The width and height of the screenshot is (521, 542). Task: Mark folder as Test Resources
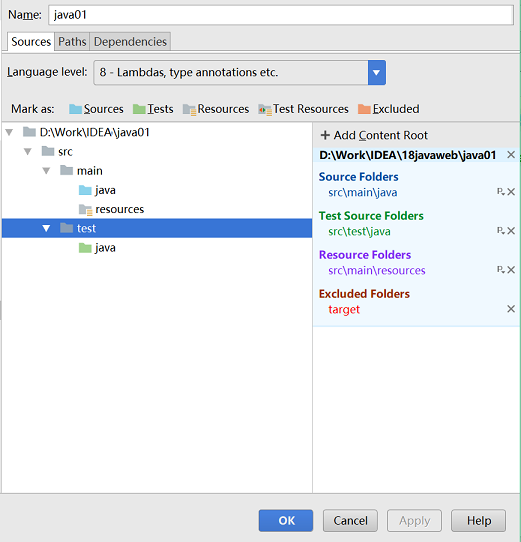point(303,109)
